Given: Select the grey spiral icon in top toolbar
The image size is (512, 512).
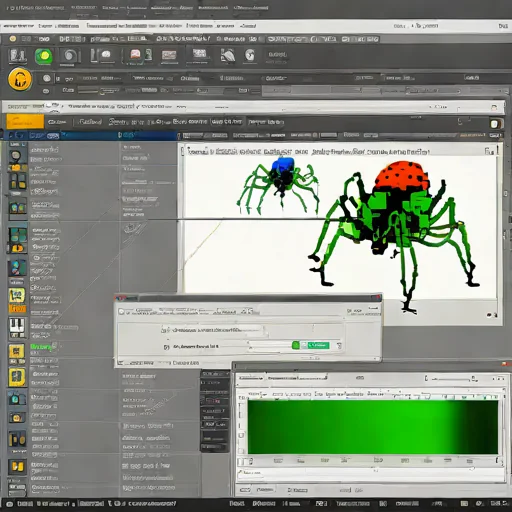Looking at the screenshot, I should pos(69,56).
